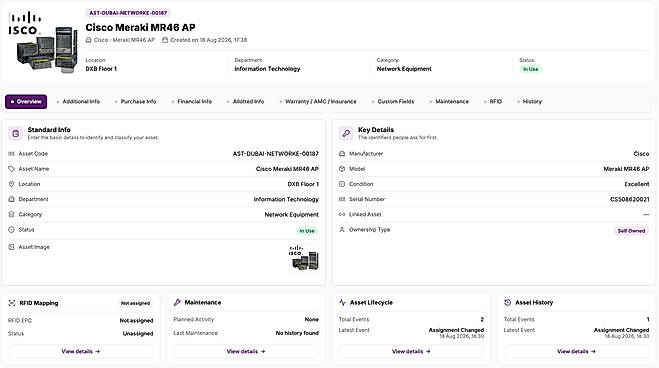Screen dimensions: 659x368
Task: Click Assignment Changed in Asset Lifecycle
Action: [x=456, y=330]
